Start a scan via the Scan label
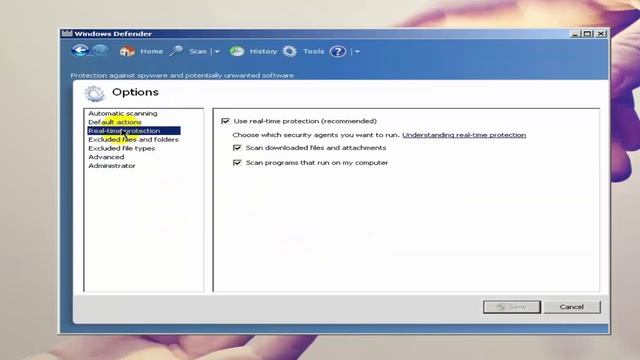Viewport: 640px width, 360px height. (198, 51)
